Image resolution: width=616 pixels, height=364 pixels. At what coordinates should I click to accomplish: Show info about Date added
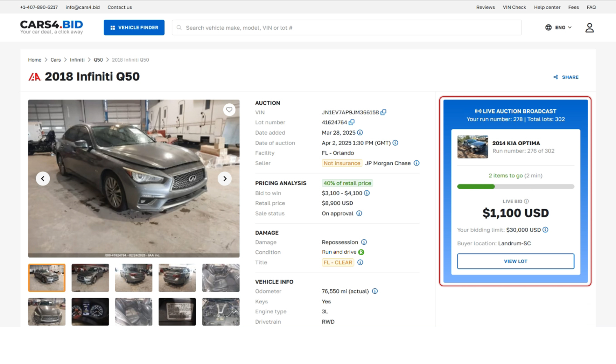pos(360,133)
